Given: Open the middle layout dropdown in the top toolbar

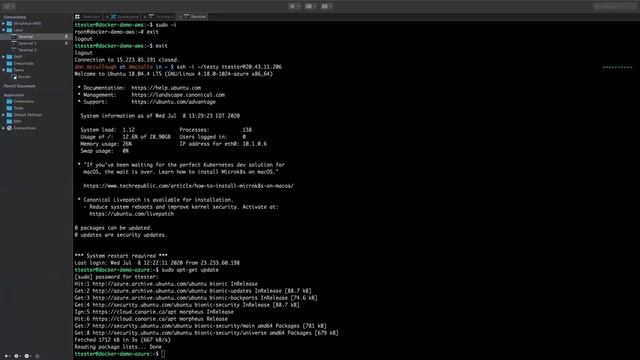Looking at the screenshot, I should coord(310,6).
